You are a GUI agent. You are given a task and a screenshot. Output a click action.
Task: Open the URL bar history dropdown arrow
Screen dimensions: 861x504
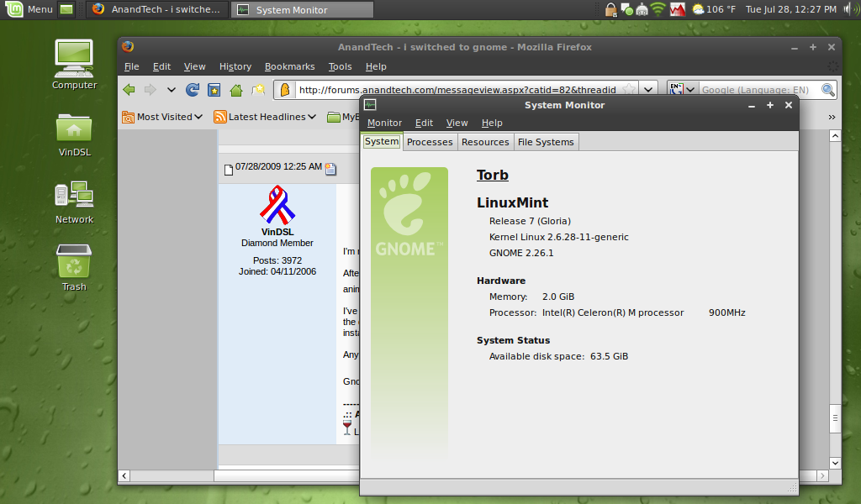coord(648,90)
